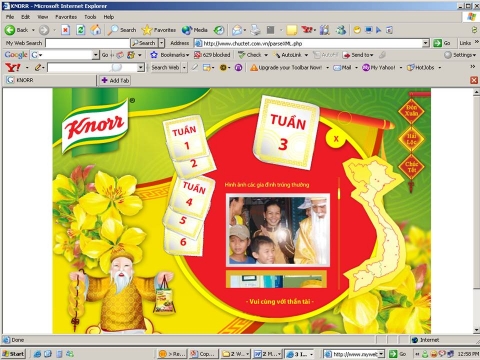
Task: Click the Print icon
Action: coord(255,30)
